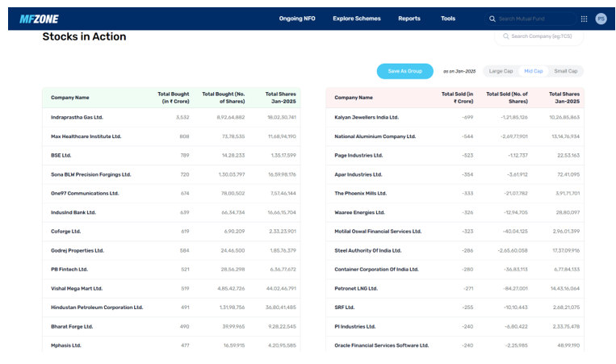616x364 pixels.
Task: Select Hindustan Petroleum Corporation Ltd. row
Action: pyautogui.click(x=171, y=308)
